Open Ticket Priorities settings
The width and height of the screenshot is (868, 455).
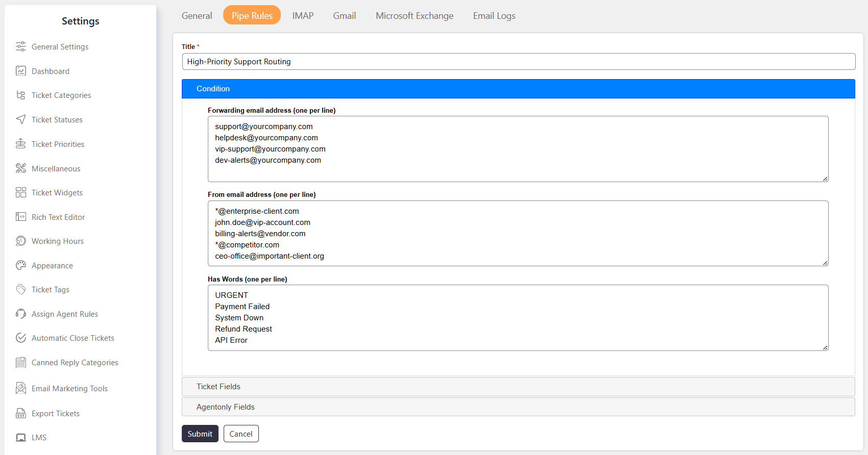(58, 144)
